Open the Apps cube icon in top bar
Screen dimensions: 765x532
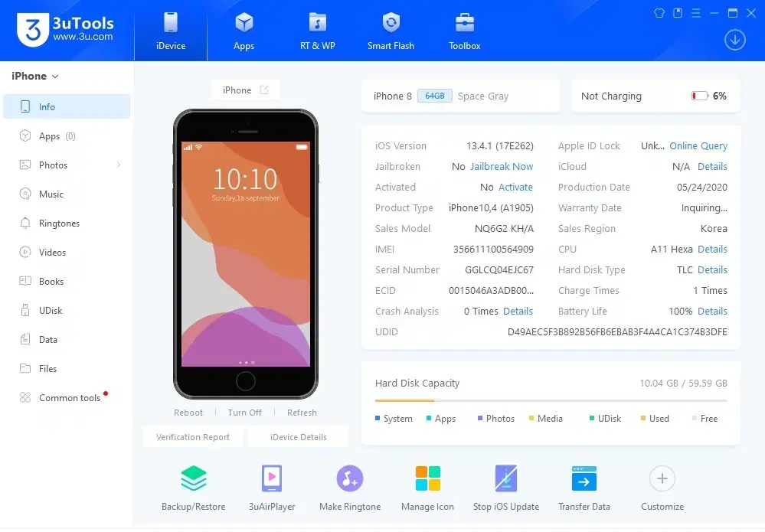[244, 23]
